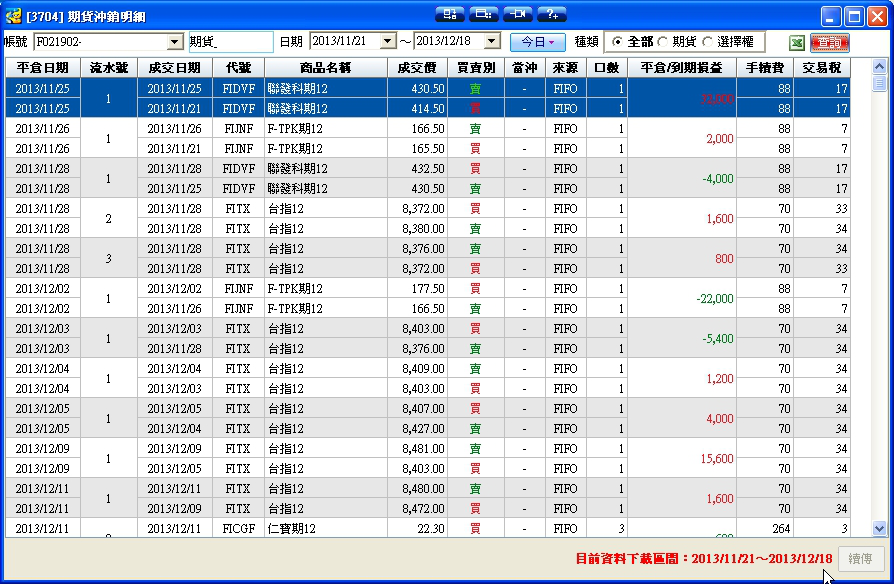Screen dimensions: 894x584
Task: Maximize the 期貨沖銷明細 window
Action: 854,17
